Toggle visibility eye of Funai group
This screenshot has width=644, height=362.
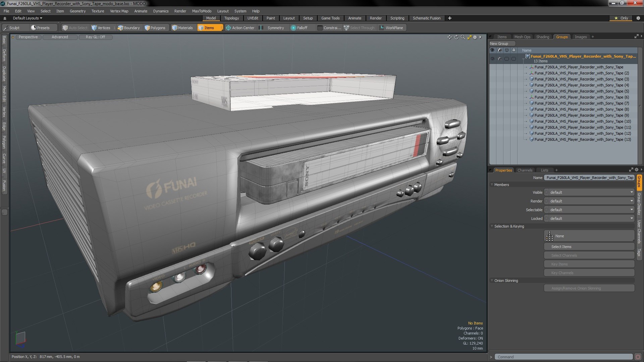click(x=492, y=59)
